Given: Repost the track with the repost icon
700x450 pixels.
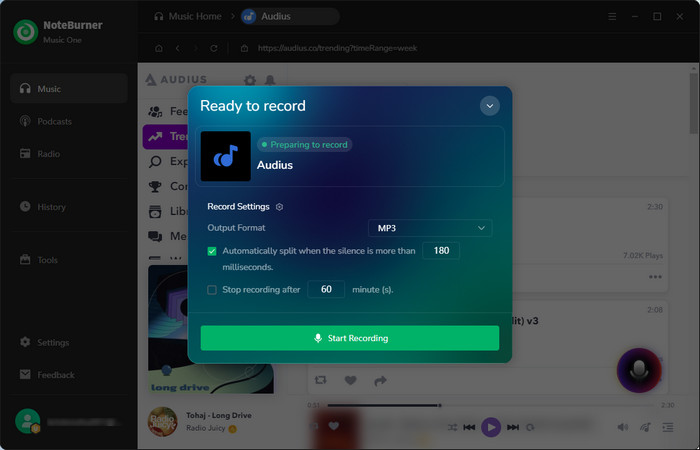Looking at the screenshot, I should click(x=321, y=380).
